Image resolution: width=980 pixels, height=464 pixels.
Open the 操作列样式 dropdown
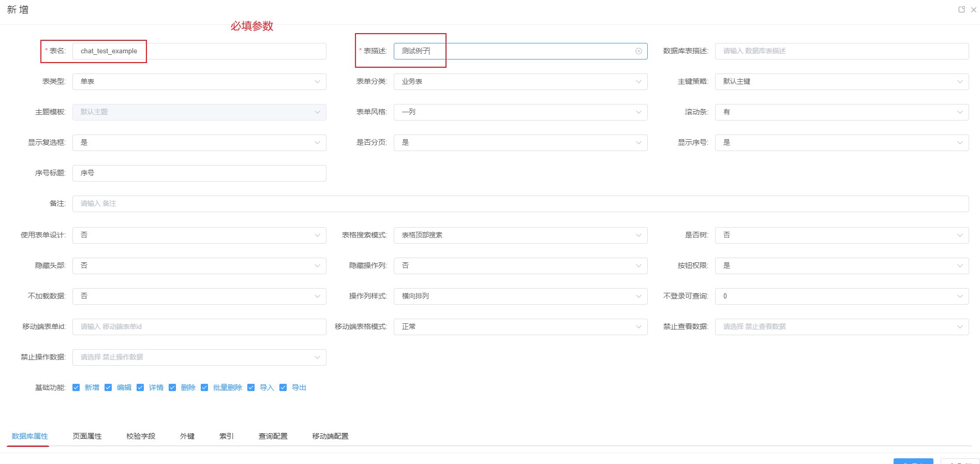520,296
